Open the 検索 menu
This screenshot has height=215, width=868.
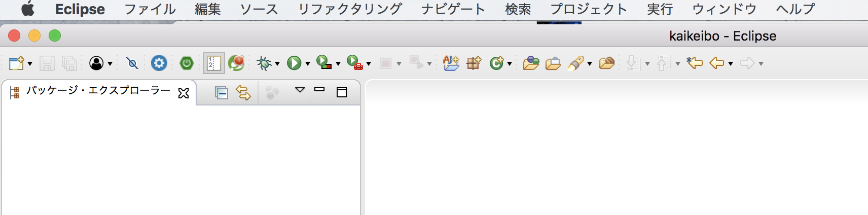pos(518,9)
